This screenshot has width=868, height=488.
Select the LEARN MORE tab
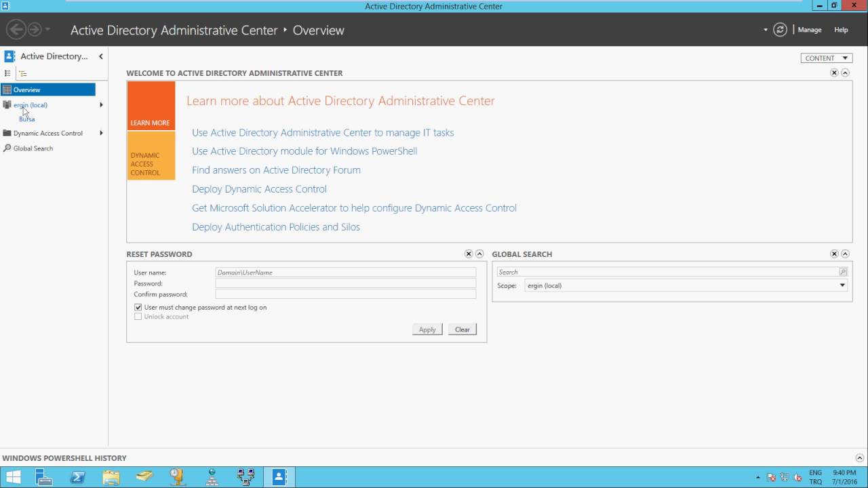[x=151, y=106]
